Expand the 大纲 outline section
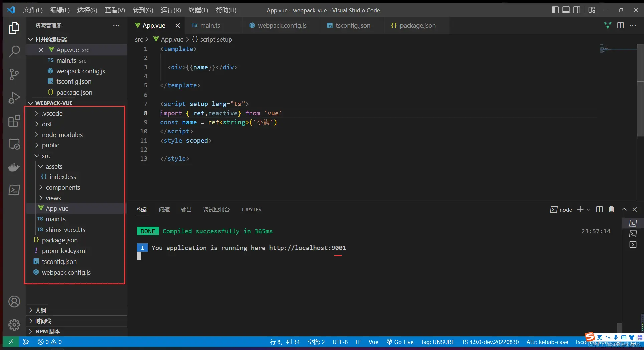The image size is (644, 350). [x=76, y=310]
